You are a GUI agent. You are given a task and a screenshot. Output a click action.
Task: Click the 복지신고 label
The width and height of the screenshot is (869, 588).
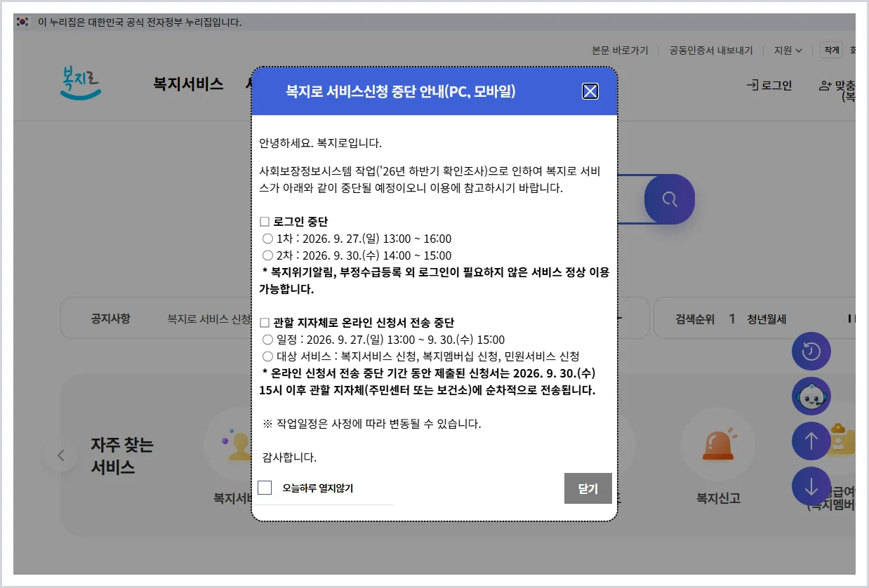pyautogui.click(x=718, y=499)
